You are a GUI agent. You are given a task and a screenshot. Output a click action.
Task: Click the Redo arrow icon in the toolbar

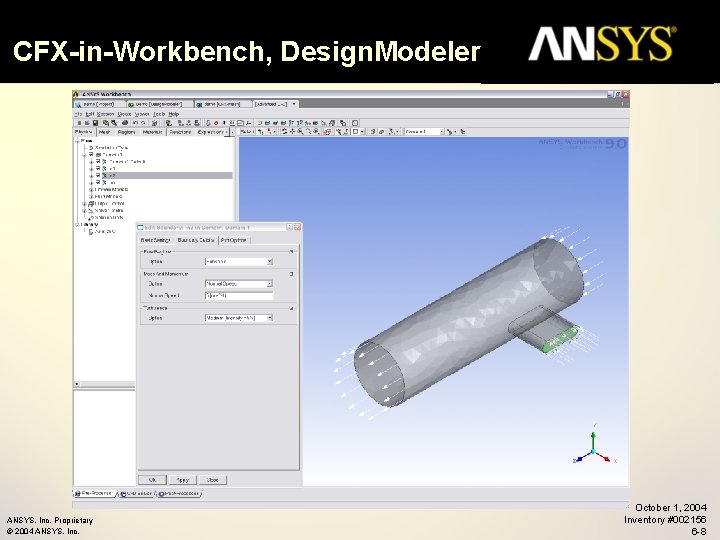point(143,123)
